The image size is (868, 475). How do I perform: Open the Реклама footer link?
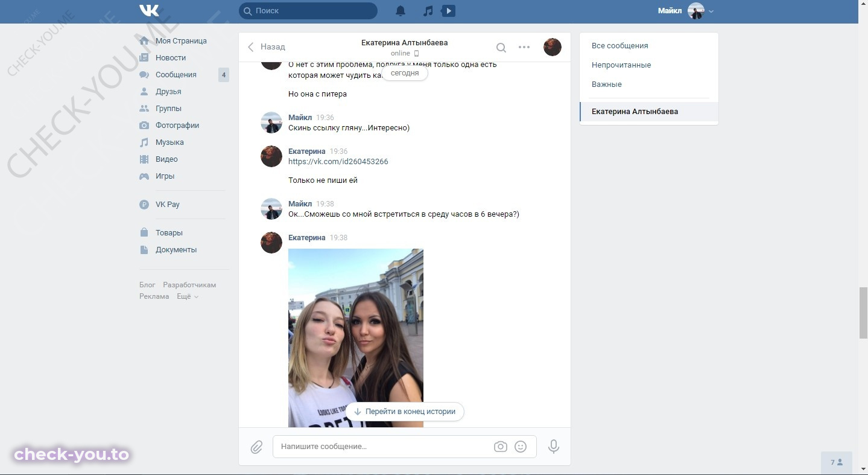(x=154, y=296)
